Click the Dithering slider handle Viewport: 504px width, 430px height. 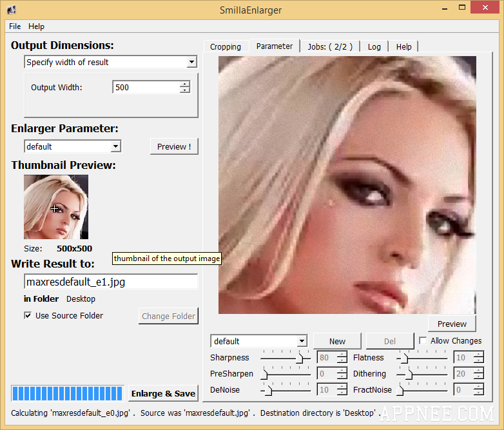[x=409, y=374]
